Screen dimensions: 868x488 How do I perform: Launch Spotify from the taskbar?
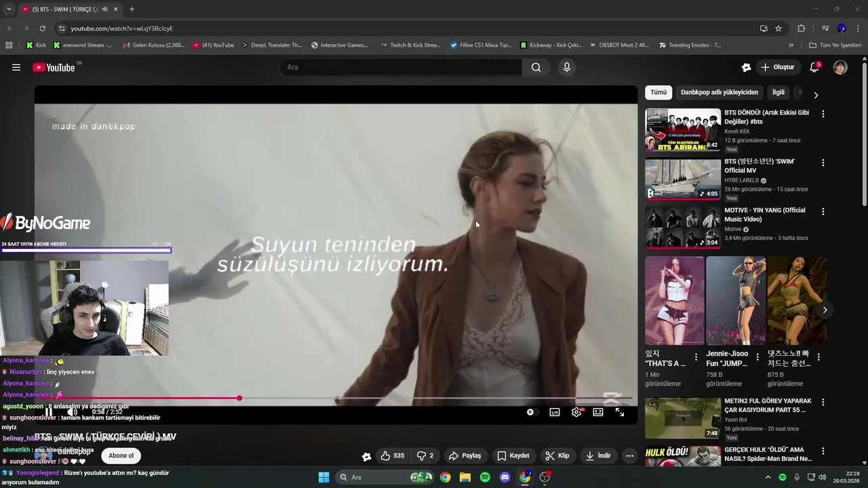pyautogui.click(x=485, y=477)
